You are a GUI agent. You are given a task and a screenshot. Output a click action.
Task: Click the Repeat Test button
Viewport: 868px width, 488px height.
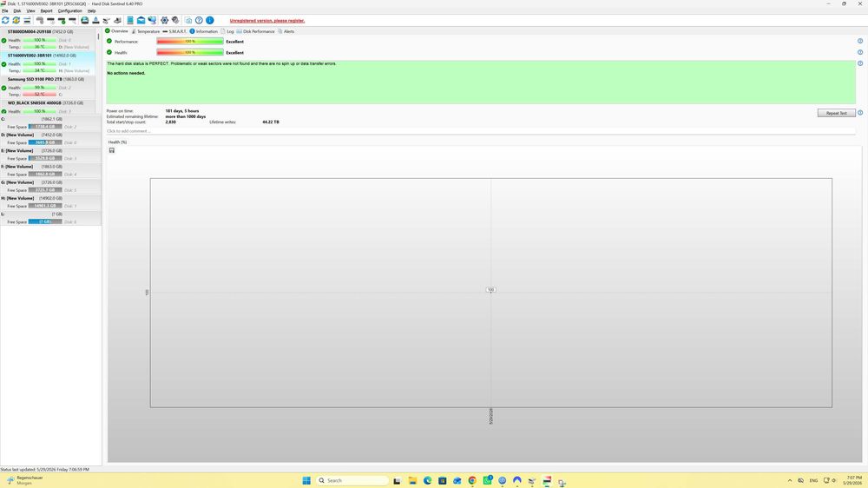[x=837, y=113]
